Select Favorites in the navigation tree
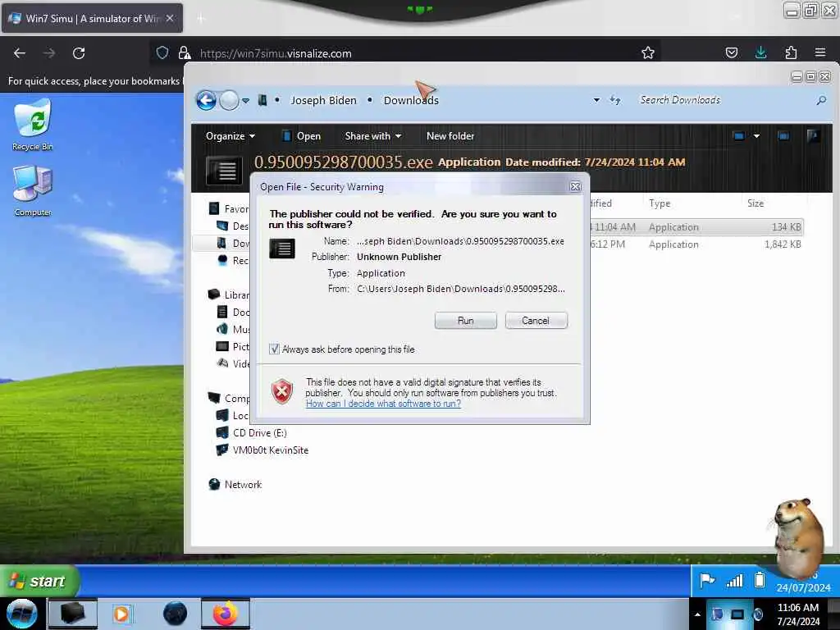This screenshot has width=840, height=630. pos(229,208)
